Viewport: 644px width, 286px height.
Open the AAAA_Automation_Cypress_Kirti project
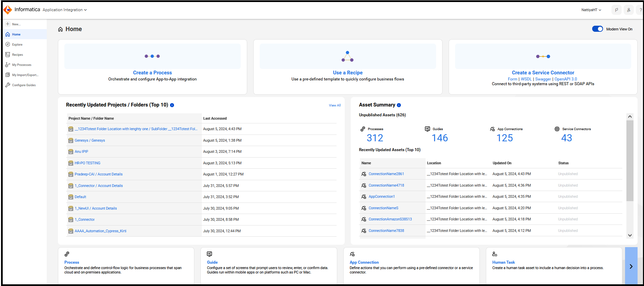click(x=100, y=231)
